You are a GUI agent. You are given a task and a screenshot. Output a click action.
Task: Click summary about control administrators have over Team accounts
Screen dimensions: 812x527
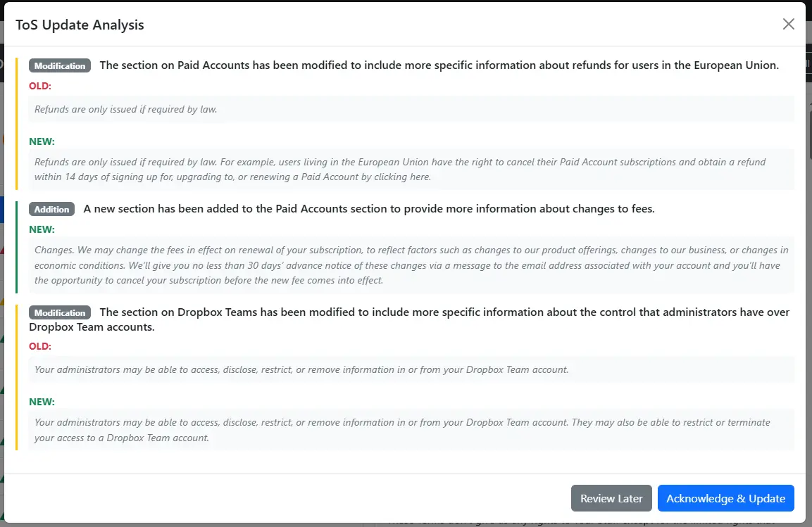coord(409,319)
